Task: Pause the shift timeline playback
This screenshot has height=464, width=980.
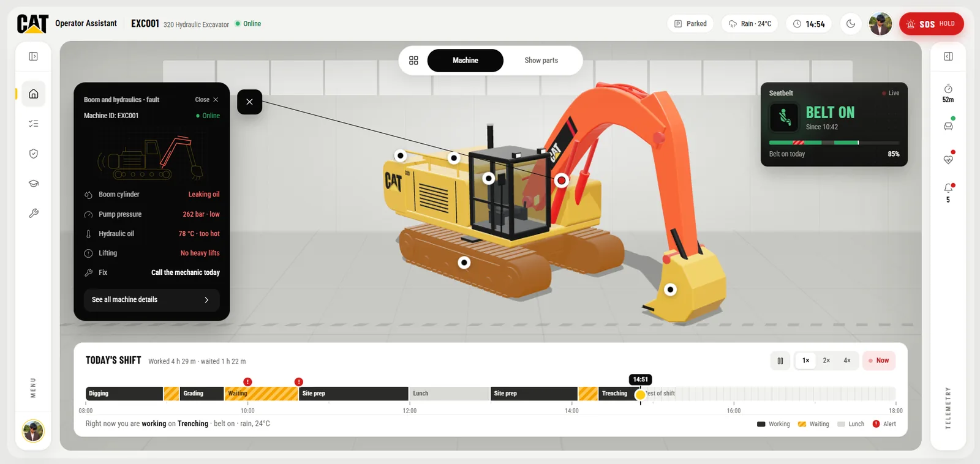Action: coord(780,361)
